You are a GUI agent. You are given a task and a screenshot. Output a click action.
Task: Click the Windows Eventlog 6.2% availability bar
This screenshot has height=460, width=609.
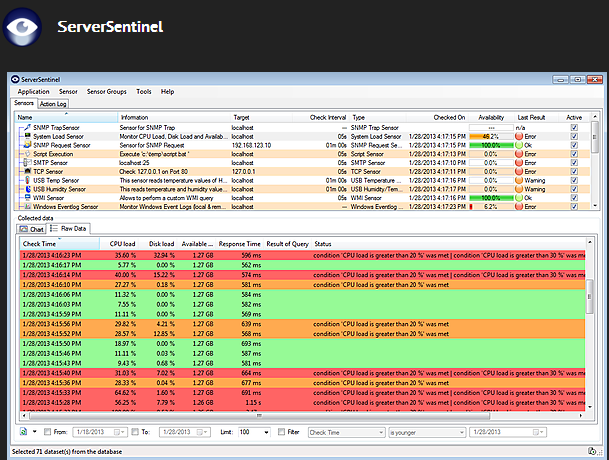pyautogui.click(x=491, y=207)
